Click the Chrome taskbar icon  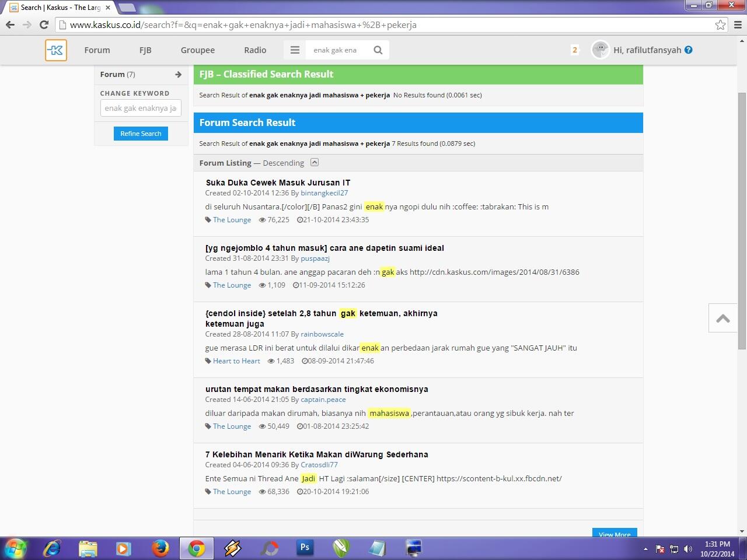click(197, 548)
